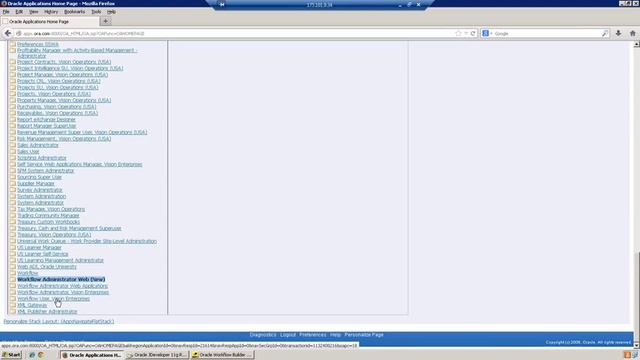Open Workflow User, Vision Enterprises link
The width and height of the screenshot is (640, 360).
(x=53, y=299)
